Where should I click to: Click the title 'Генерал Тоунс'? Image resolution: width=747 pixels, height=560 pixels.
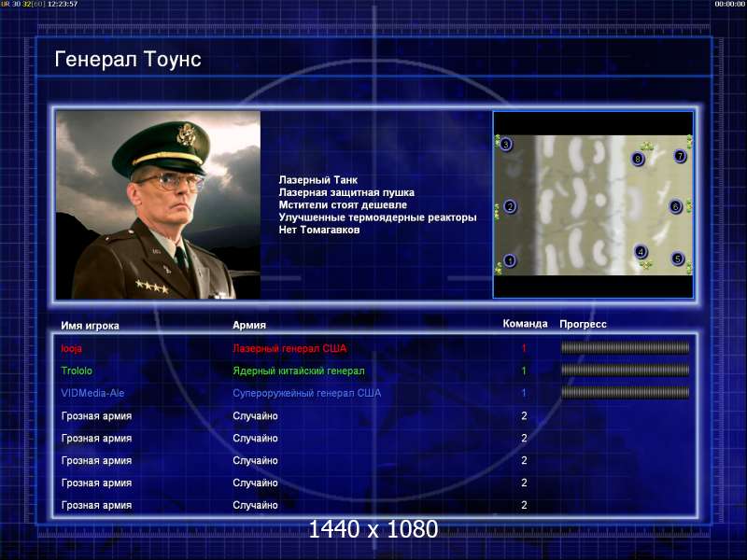pyautogui.click(x=128, y=59)
